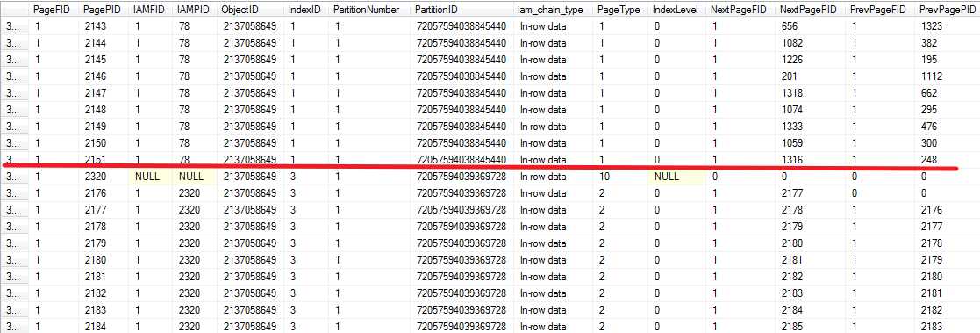980x333 pixels.
Task: Select the NULL cell under IAMPID
Action: pos(195,177)
